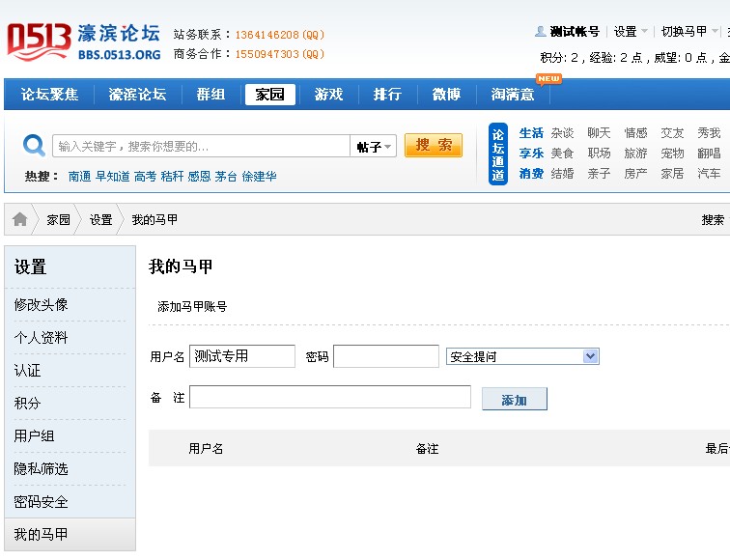
Task: Click the QQ number 1550947303 link
Action: pyautogui.click(x=280, y=54)
